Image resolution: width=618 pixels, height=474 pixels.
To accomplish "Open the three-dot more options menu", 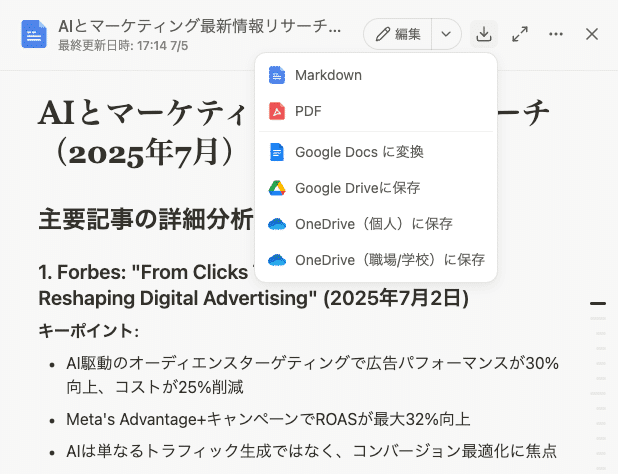I will tap(556, 34).
